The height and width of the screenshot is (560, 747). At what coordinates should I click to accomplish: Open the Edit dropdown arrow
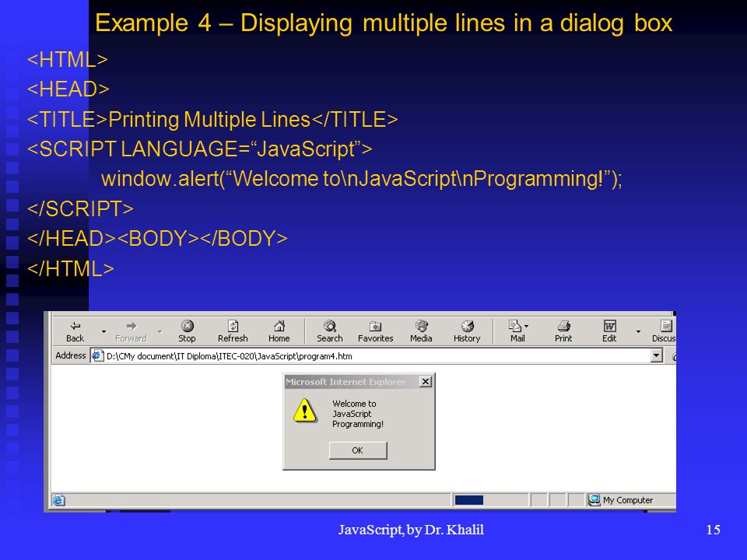pos(638,331)
